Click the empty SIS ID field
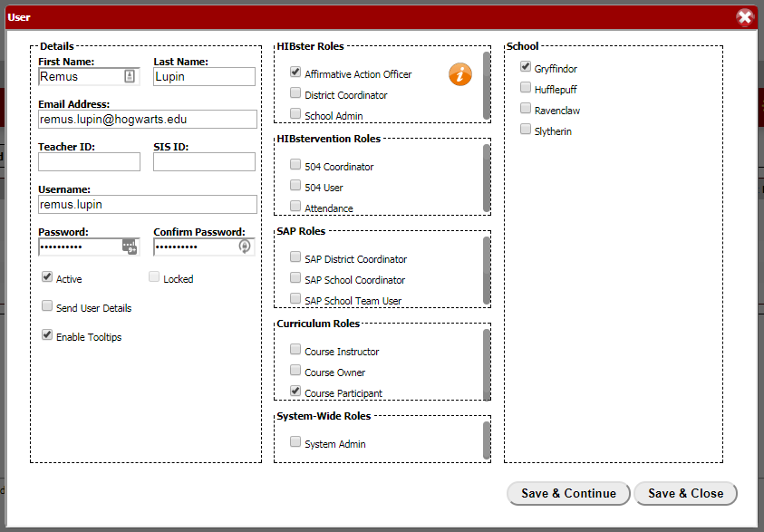This screenshot has height=532, width=764. click(x=204, y=161)
